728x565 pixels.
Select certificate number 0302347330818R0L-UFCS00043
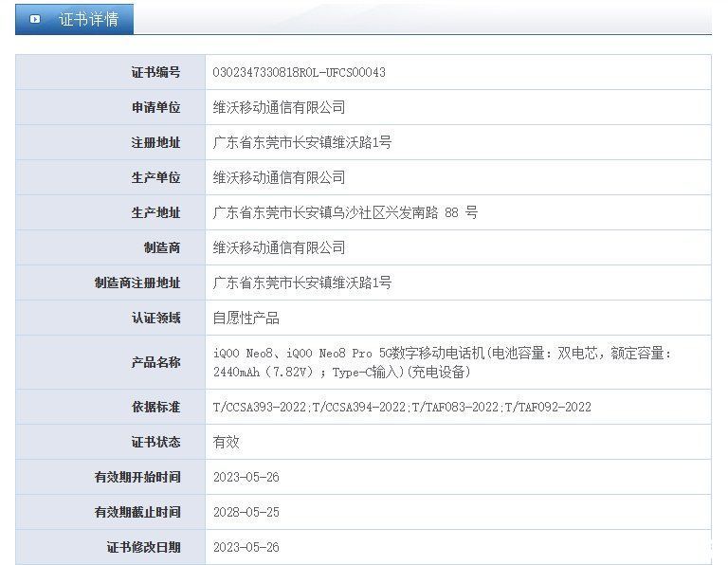[x=299, y=72]
